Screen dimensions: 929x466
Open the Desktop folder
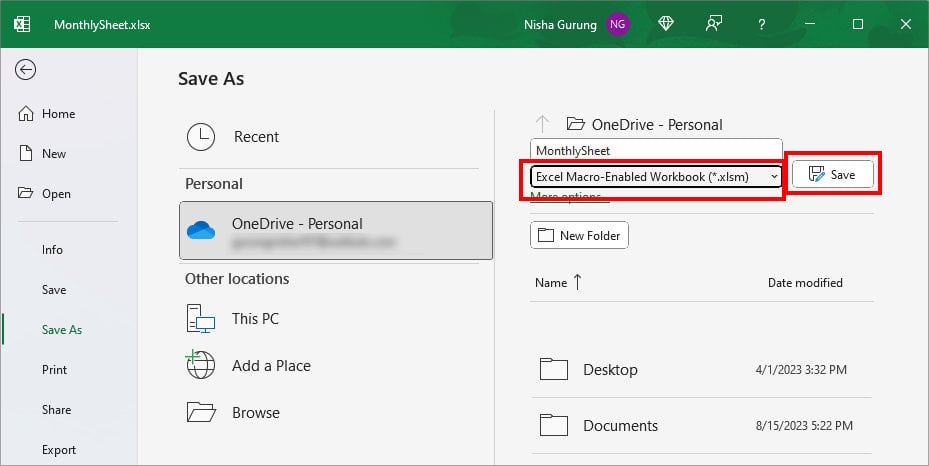(x=702, y=369)
